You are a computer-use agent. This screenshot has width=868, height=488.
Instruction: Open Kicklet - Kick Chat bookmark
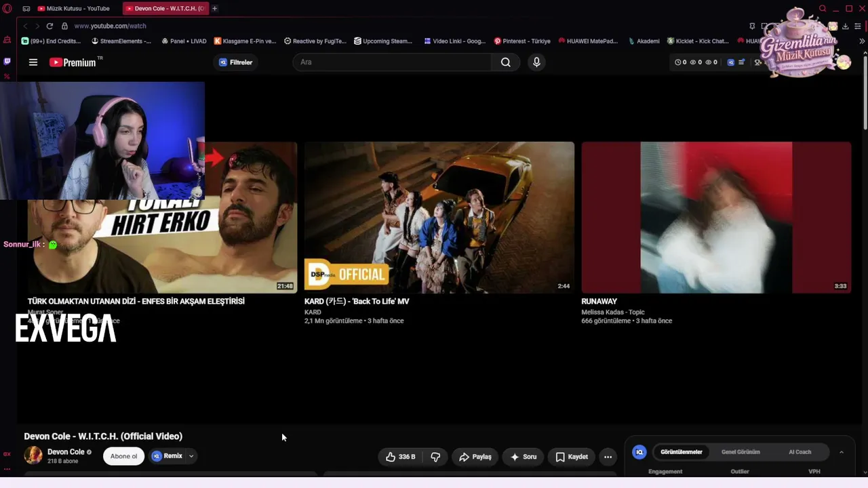click(698, 41)
